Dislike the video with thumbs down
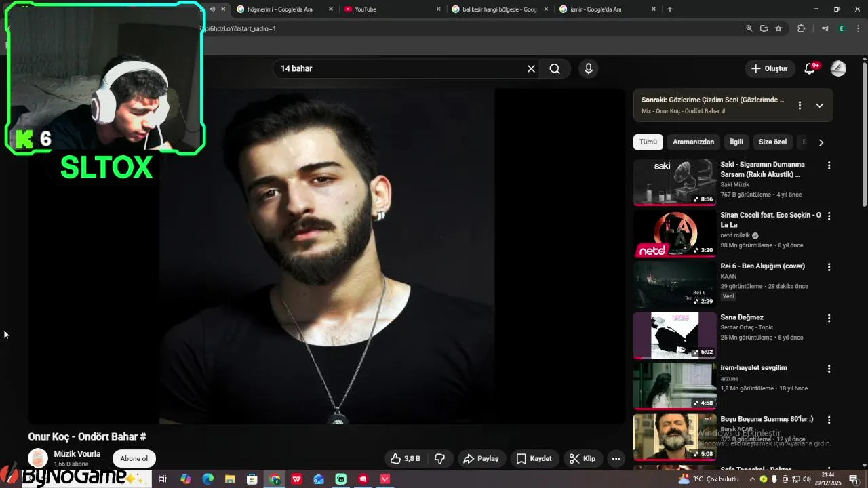This screenshot has height=488, width=868. pos(440,459)
